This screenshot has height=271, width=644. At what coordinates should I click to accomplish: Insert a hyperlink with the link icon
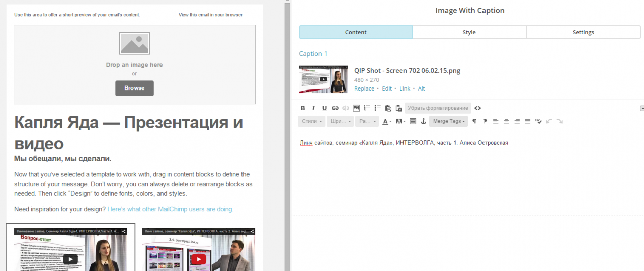tap(335, 108)
